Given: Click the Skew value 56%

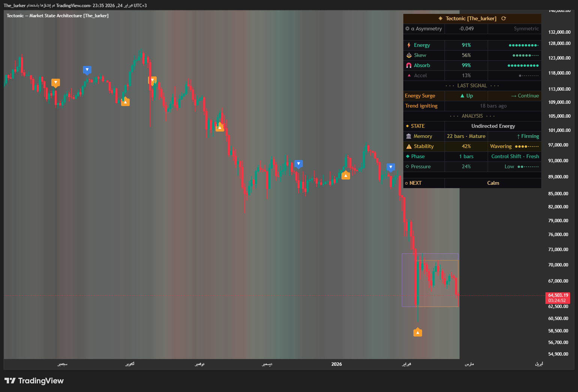Looking at the screenshot, I should pos(466,55).
